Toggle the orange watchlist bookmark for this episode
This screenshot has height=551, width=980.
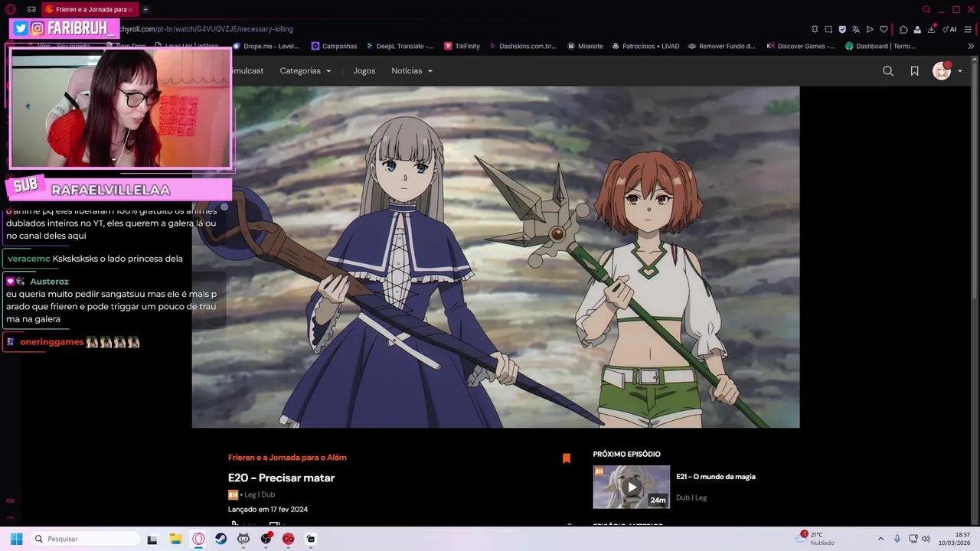567,458
